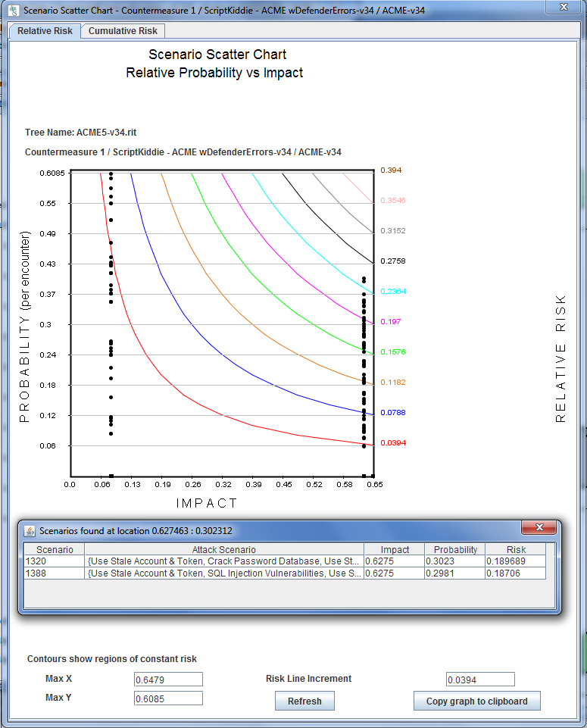Click the Tree Name ACME5-v34.rit label
Image resolution: width=587 pixels, height=728 pixels.
click(x=81, y=133)
